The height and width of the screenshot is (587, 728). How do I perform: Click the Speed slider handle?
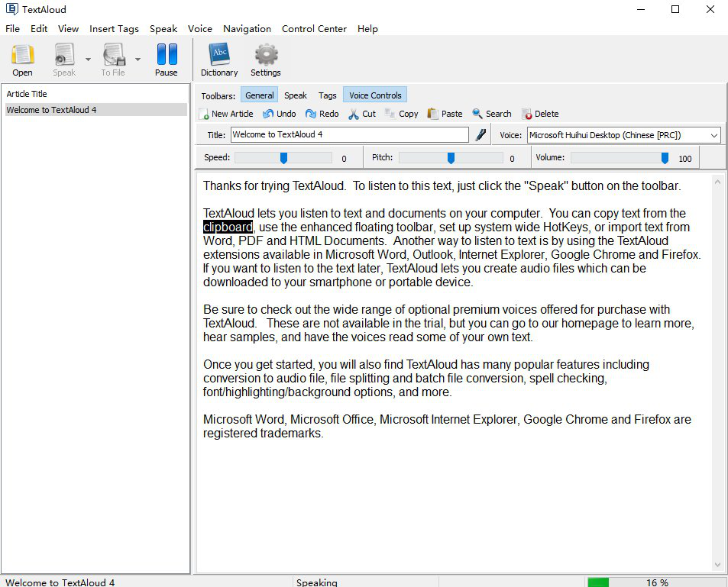pos(283,158)
